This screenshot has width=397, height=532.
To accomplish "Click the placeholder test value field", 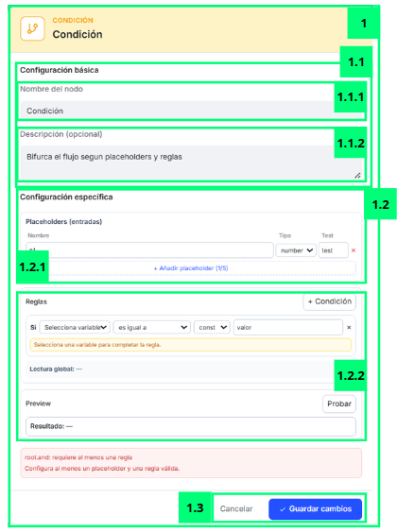I will tap(334, 250).
